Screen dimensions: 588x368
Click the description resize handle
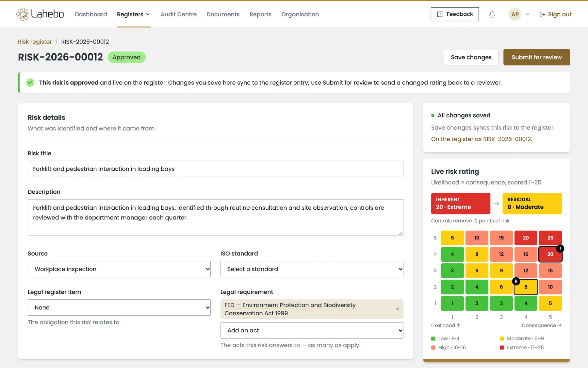tap(400, 233)
